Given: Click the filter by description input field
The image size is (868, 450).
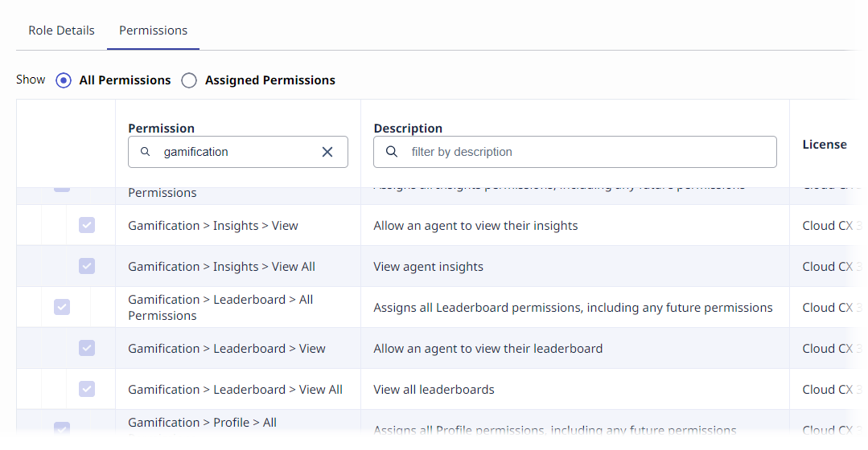Looking at the screenshot, I should point(587,152).
